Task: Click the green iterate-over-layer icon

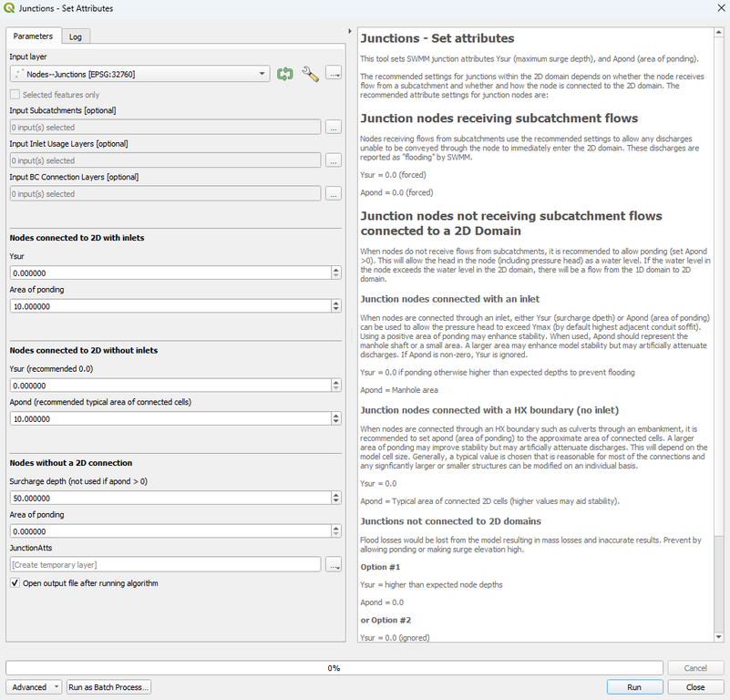Action: click(285, 74)
